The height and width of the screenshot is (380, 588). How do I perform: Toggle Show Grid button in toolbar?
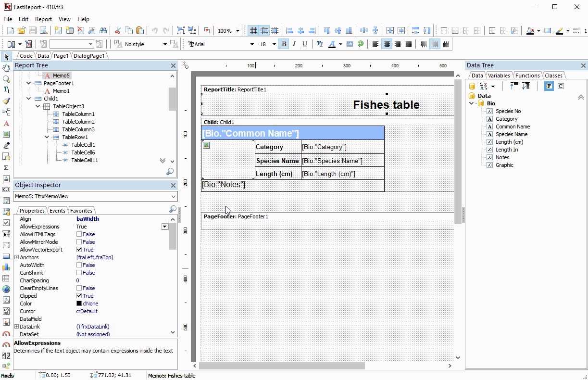point(253,31)
